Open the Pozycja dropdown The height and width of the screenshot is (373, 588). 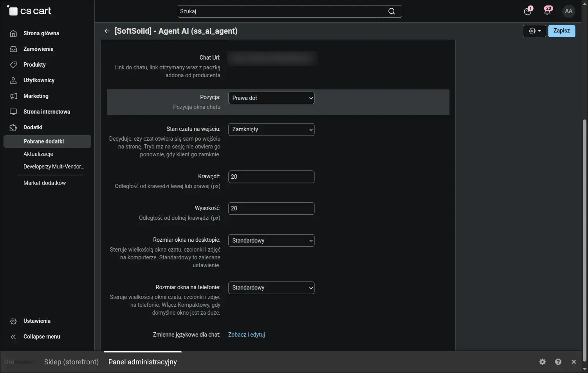(271, 98)
